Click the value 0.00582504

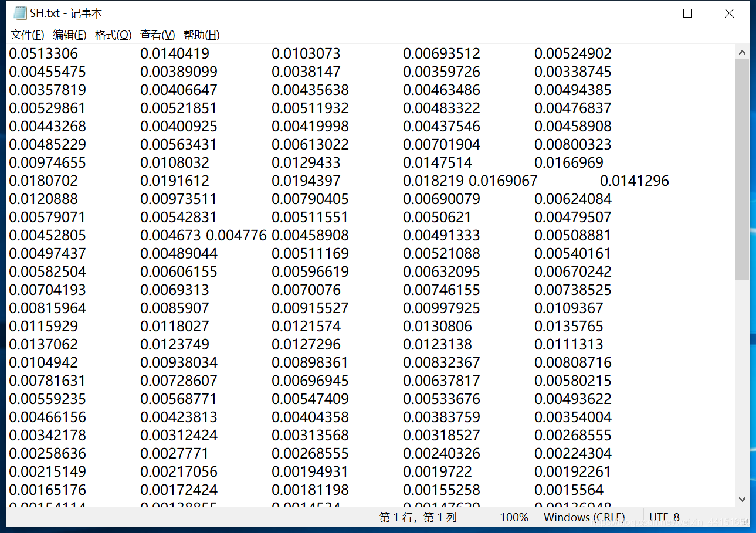tap(48, 272)
